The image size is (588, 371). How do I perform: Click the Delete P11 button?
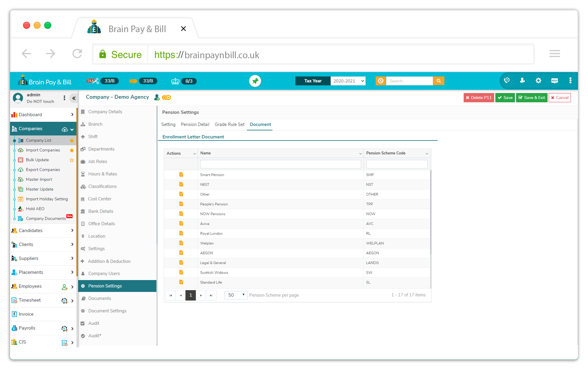(479, 98)
